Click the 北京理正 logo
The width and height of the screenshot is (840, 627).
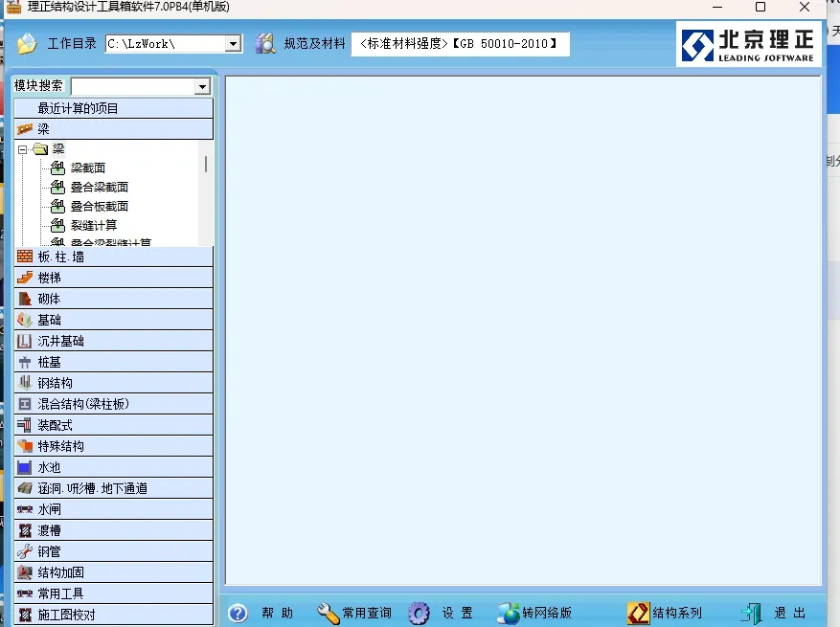click(748, 44)
